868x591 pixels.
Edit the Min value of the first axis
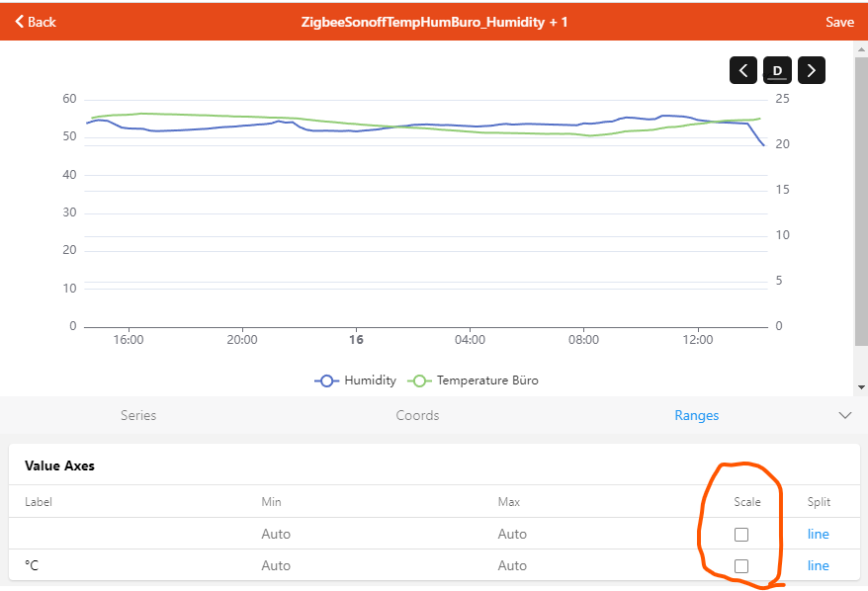pos(276,535)
